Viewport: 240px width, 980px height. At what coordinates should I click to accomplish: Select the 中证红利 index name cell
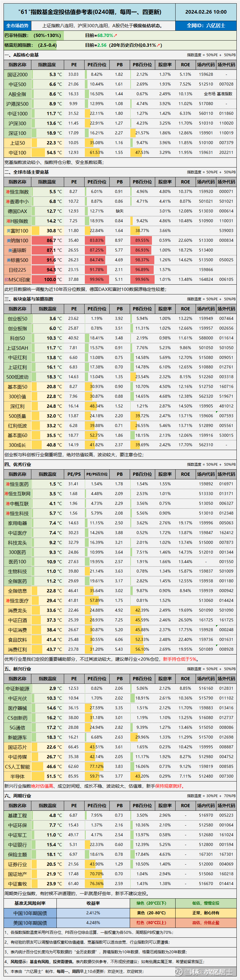pos(17,358)
